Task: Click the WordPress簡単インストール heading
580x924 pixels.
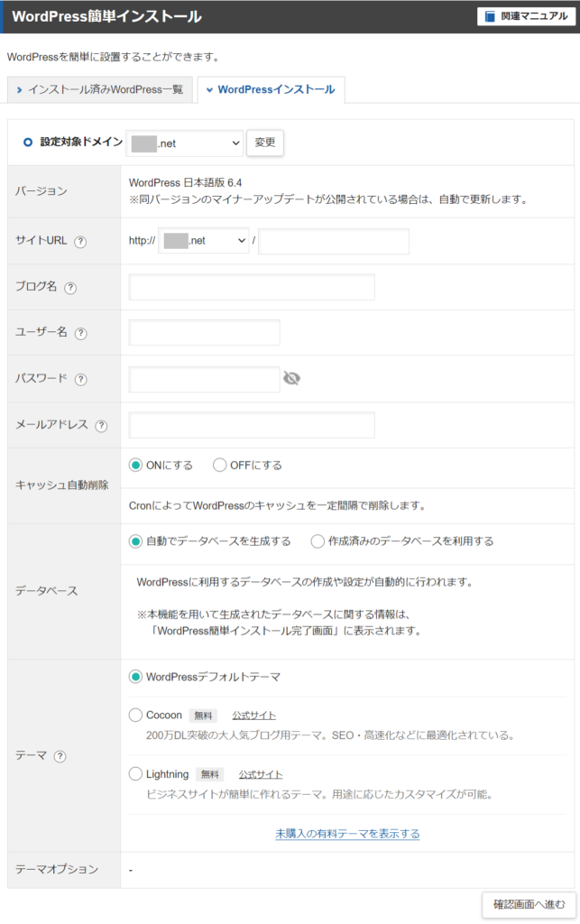Action: click(107, 16)
